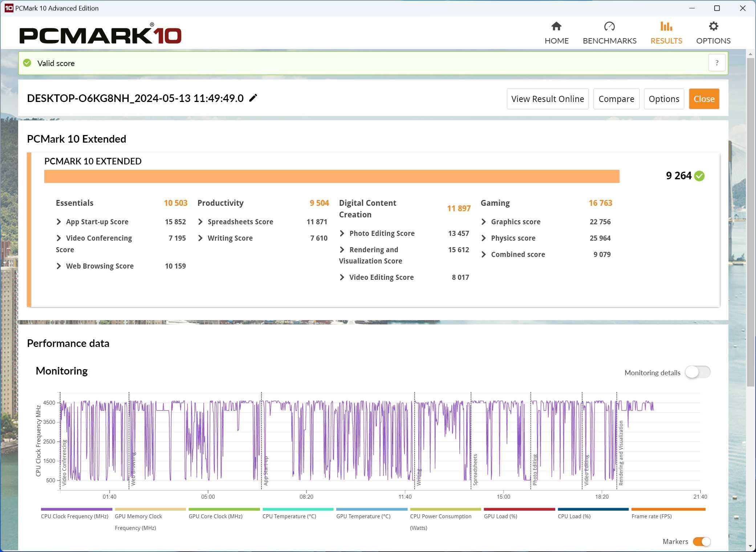Expand the Graphics score sub-item
Image resolution: width=756 pixels, height=552 pixels.
[x=484, y=222]
